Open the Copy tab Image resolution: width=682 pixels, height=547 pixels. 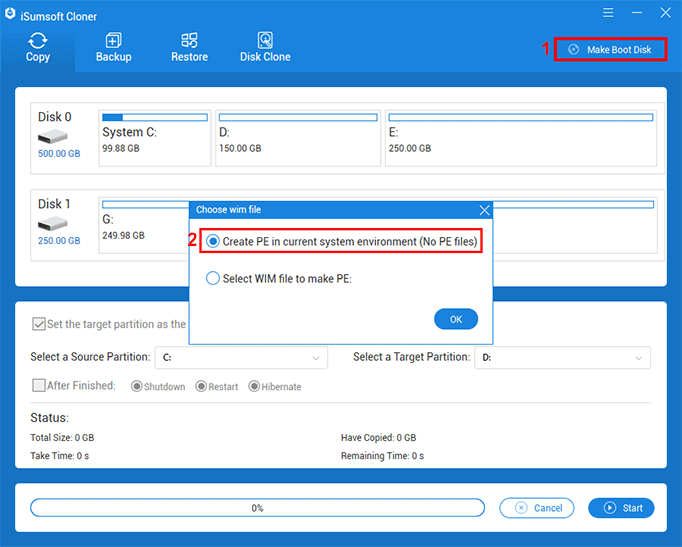coord(38,48)
